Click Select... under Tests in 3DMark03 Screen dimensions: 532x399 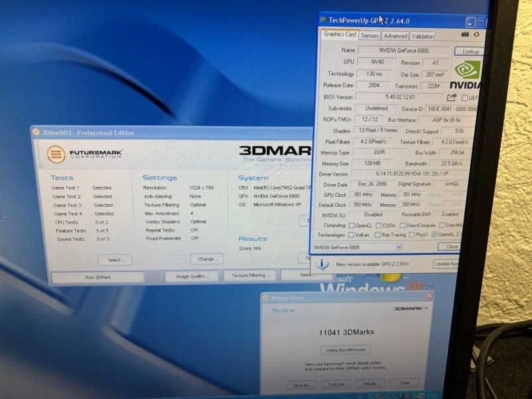coord(115,260)
